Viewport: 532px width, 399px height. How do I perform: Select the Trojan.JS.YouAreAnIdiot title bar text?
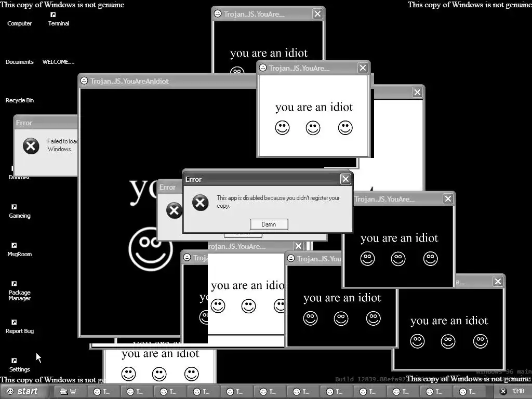coord(129,81)
